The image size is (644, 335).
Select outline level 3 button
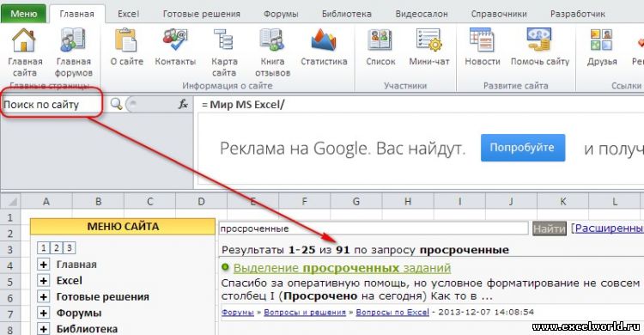point(69,248)
